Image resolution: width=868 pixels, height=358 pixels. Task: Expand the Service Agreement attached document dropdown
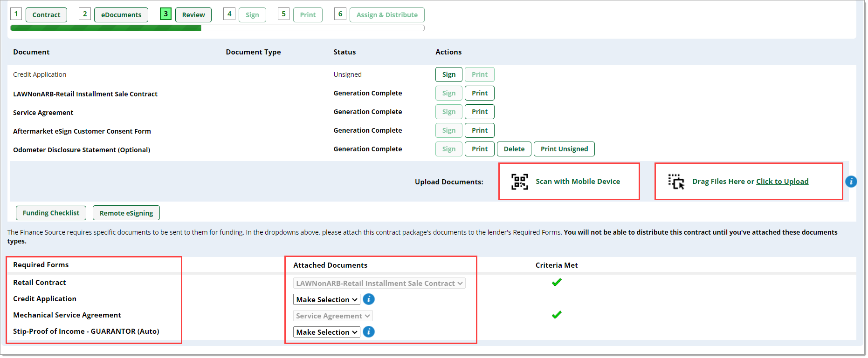point(333,316)
